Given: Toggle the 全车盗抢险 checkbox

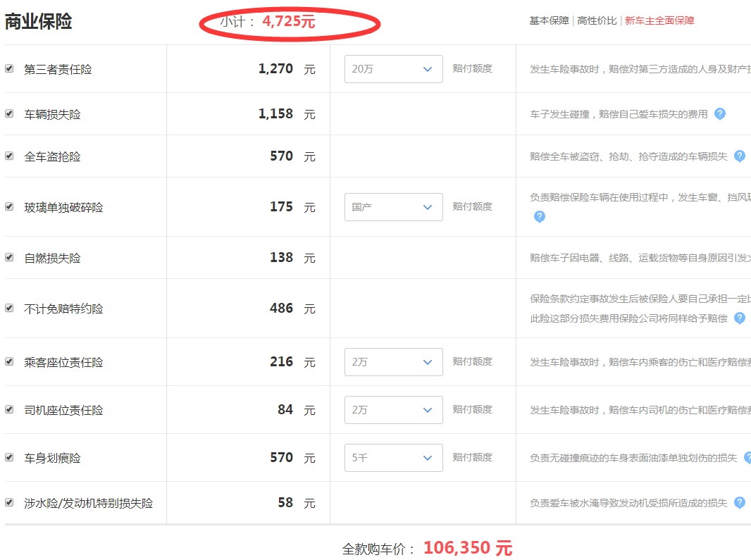Looking at the screenshot, I should point(9,156).
